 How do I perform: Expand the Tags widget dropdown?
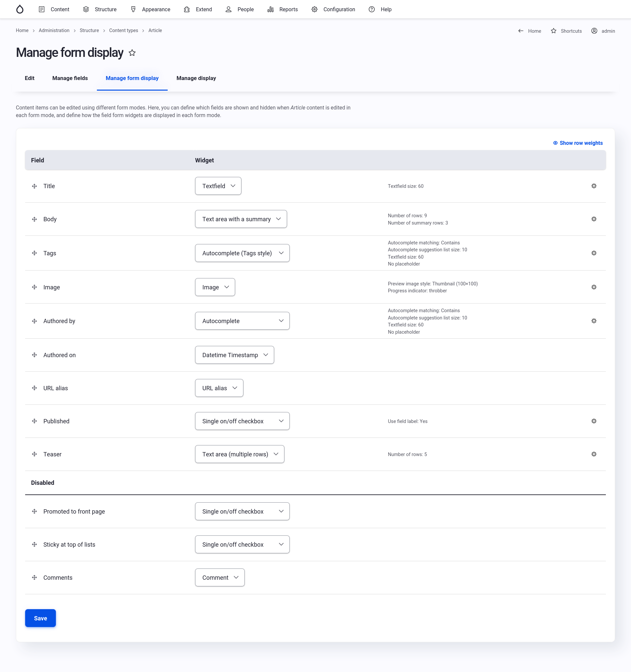[x=242, y=253]
